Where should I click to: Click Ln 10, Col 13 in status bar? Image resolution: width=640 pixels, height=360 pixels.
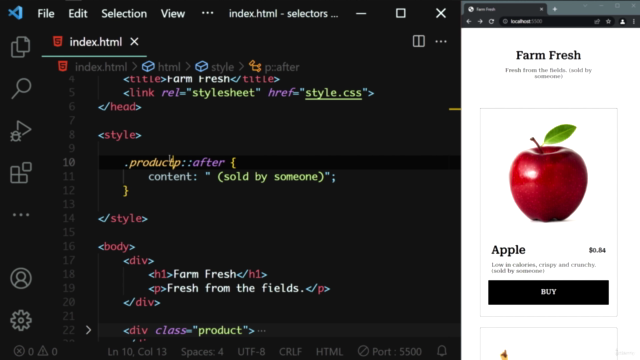pyautogui.click(x=137, y=351)
